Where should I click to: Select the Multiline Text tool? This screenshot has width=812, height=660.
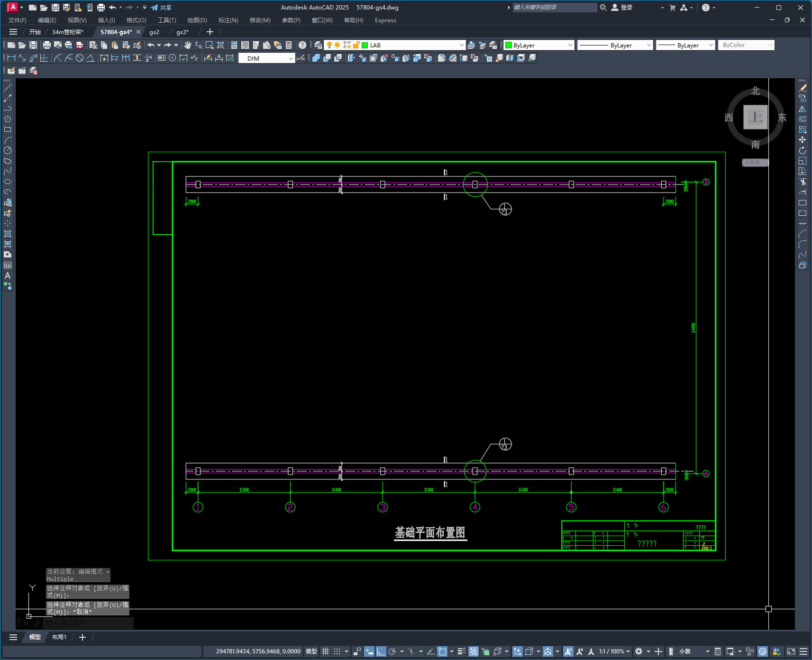tap(8, 275)
